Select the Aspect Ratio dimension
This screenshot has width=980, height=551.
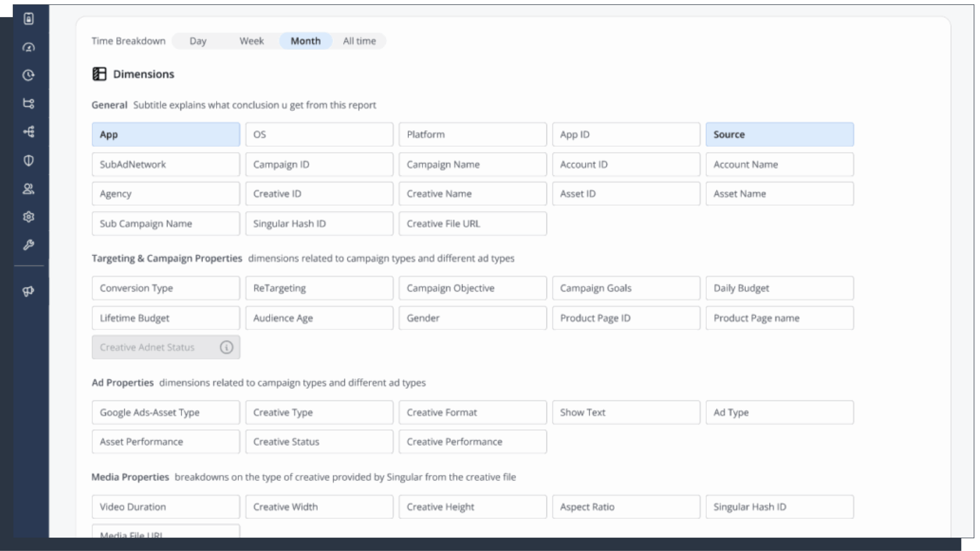pos(626,507)
